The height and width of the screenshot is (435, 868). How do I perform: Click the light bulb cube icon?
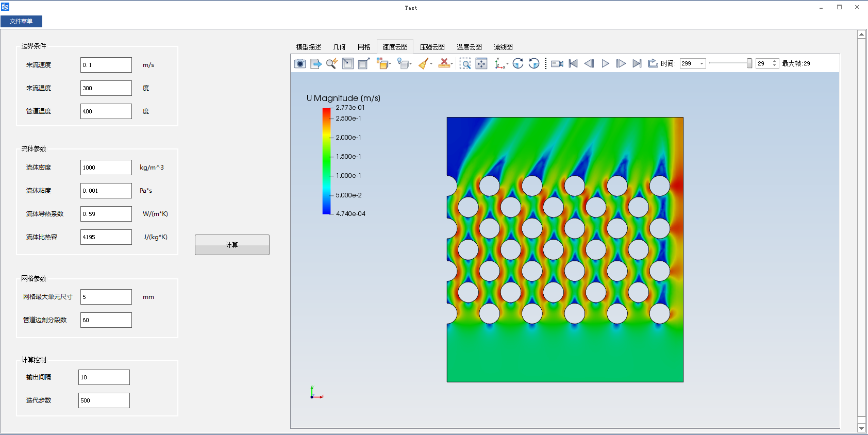click(403, 63)
